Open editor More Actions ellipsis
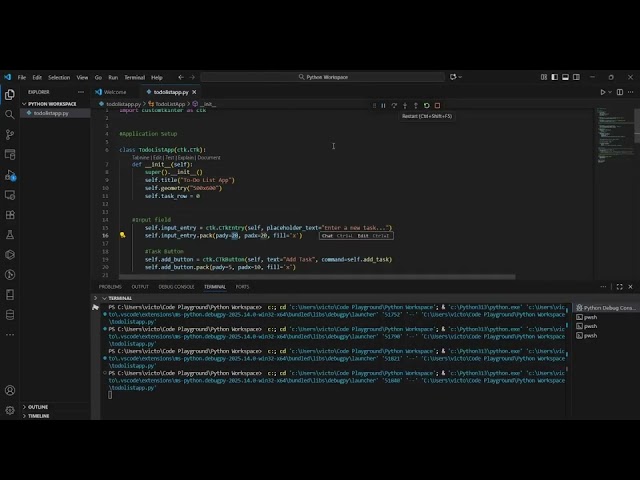This screenshot has width=640, height=480. pos(631,92)
